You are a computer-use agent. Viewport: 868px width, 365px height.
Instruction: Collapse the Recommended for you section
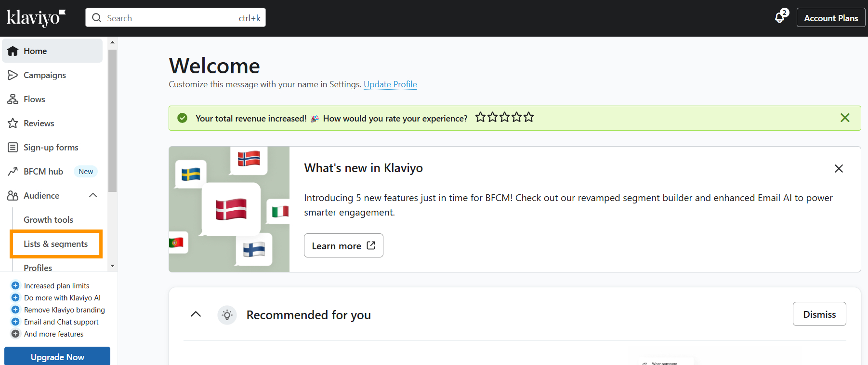(x=196, y=314)
